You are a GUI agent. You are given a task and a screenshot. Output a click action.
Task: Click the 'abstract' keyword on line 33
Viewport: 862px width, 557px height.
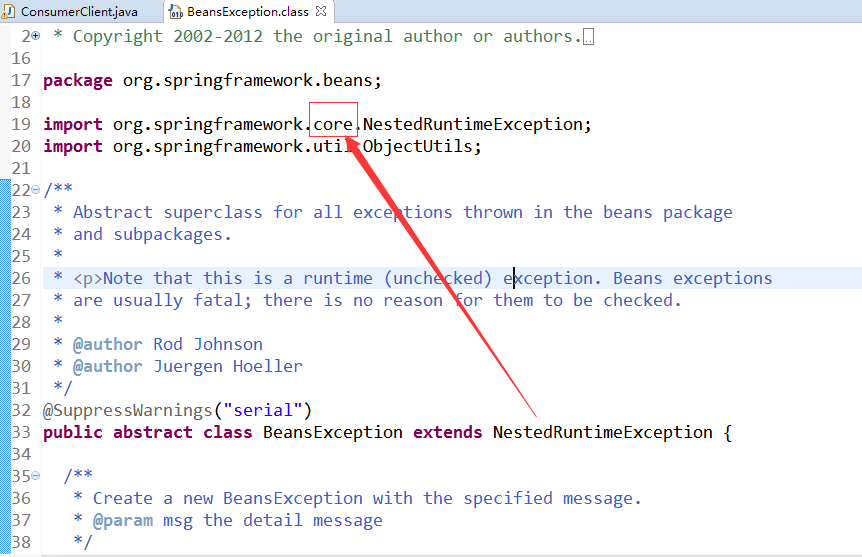tap(153, 433)
